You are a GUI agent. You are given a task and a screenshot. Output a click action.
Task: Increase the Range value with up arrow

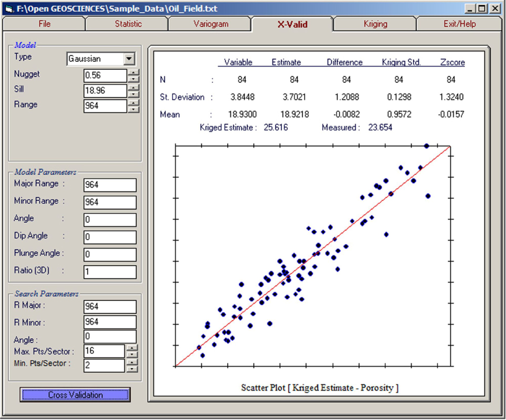134,103
